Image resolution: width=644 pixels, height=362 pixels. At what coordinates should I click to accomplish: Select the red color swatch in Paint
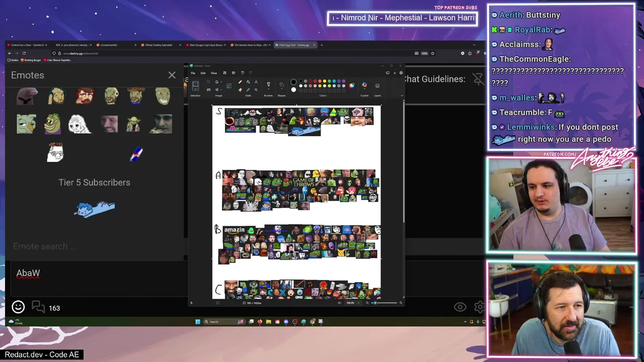point(315,81)
